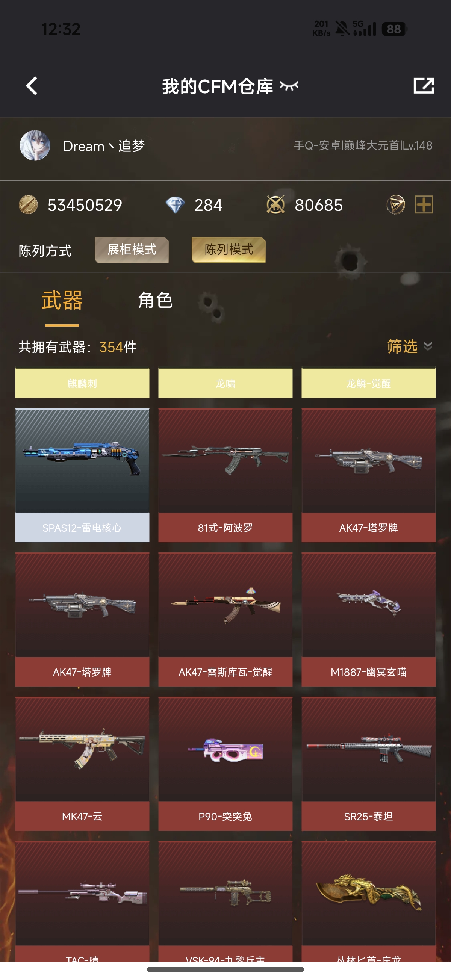
Task: Tap the 麒麟刺 yellow label
Action: tap(82, 383)
